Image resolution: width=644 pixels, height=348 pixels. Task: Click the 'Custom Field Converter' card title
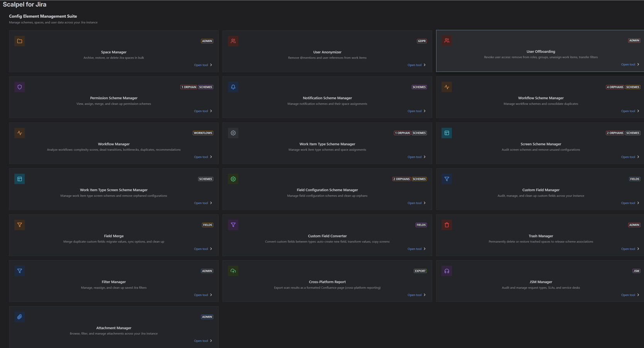click(327, 236)
